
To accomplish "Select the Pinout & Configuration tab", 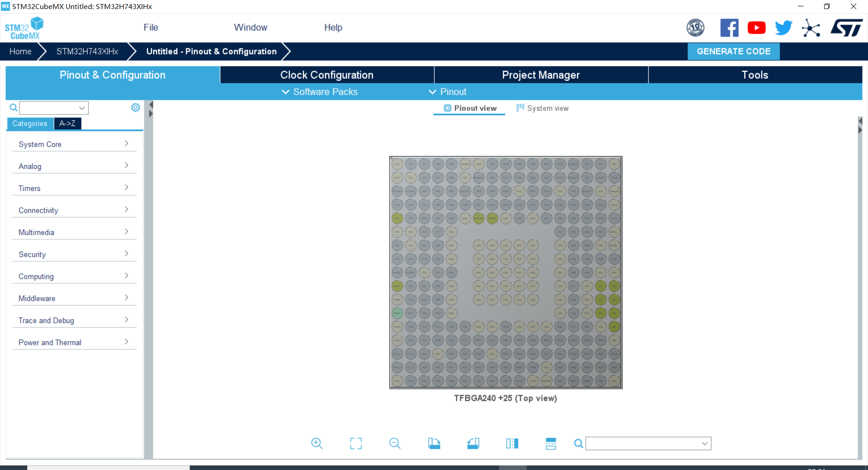I will (113, 75).
